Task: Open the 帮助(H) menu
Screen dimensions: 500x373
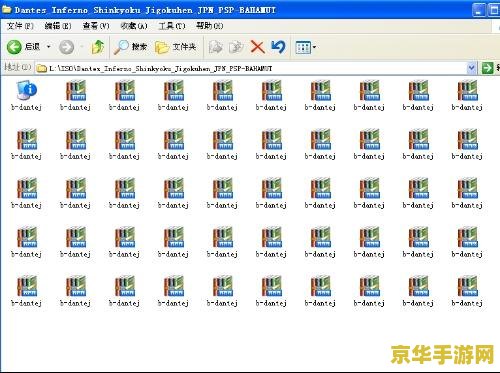Action: pyautogui.click(x=210, y=26)
